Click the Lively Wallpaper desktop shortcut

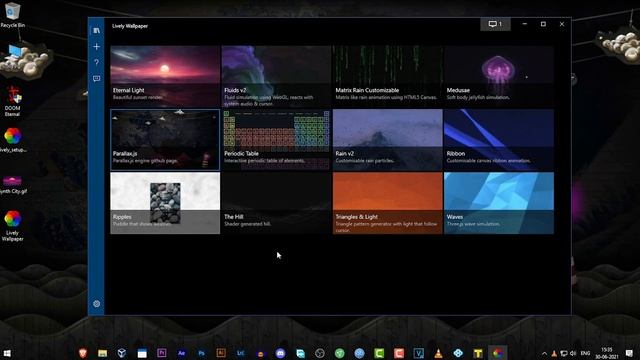(x=12, y=226)
